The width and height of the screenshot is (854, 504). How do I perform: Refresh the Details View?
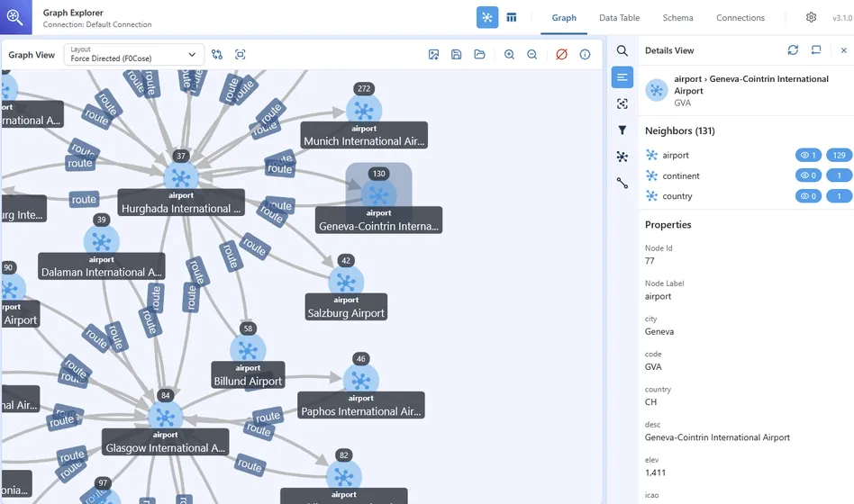point(793,50)
